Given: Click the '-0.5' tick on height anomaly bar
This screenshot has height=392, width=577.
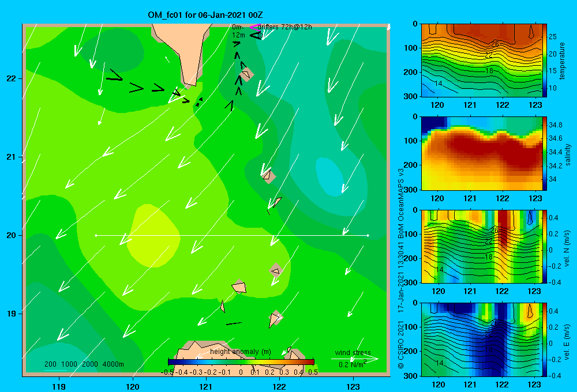Looking at the screenshot, I should 167,372.
